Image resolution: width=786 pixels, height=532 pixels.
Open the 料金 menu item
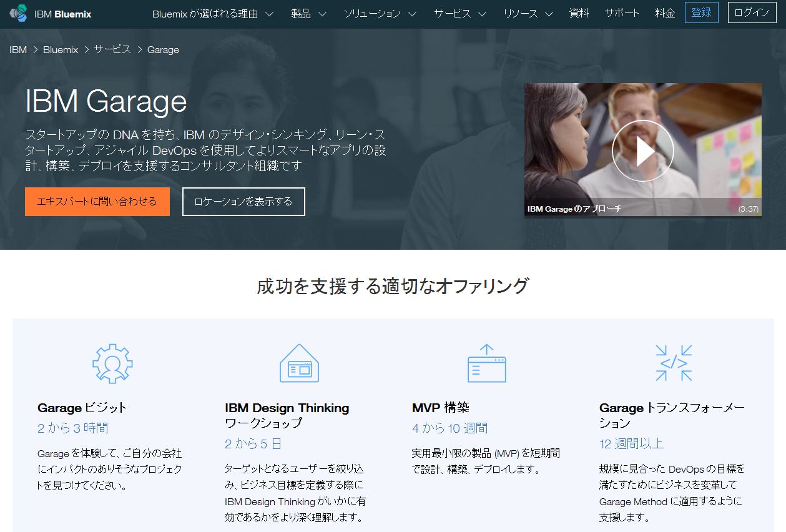(x=665, y=13)
